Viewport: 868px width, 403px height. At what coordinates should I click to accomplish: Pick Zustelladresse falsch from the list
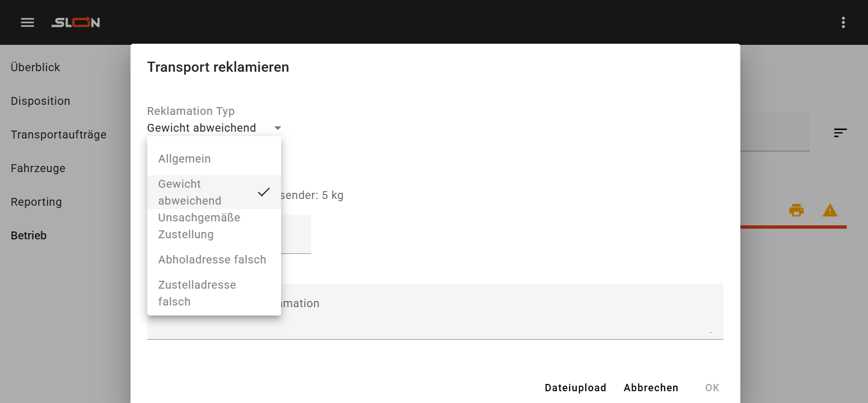(x=197, y=293)
